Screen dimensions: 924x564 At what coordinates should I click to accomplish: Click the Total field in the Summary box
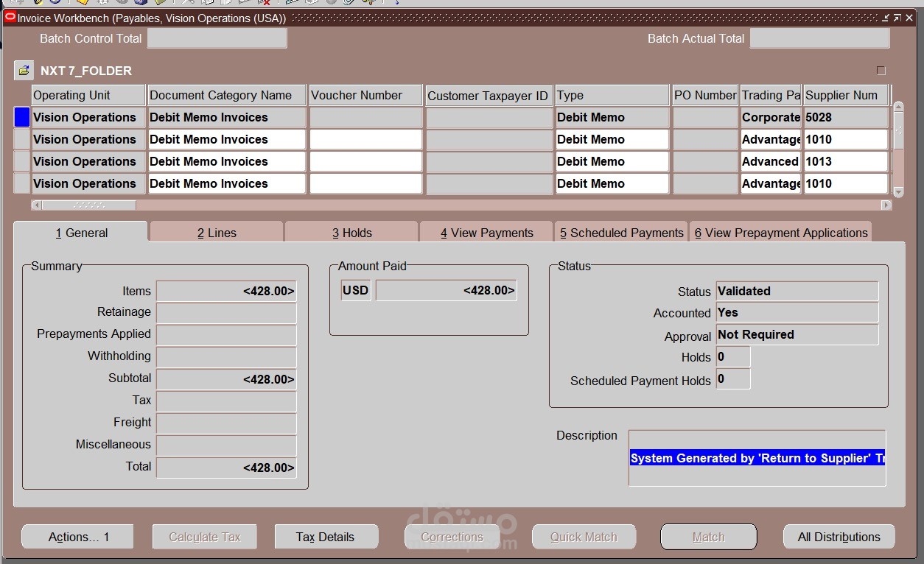(226, 468)
